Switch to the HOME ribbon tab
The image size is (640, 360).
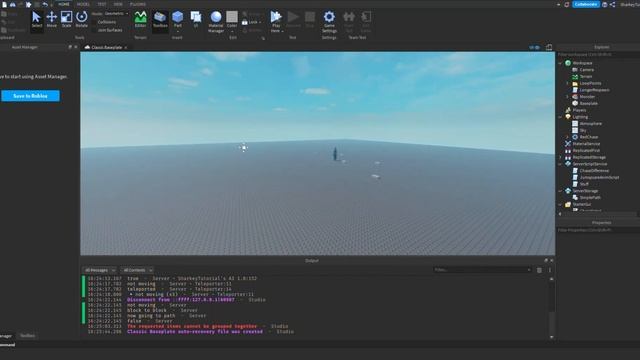pyautogui.click(x=64, y=4)
